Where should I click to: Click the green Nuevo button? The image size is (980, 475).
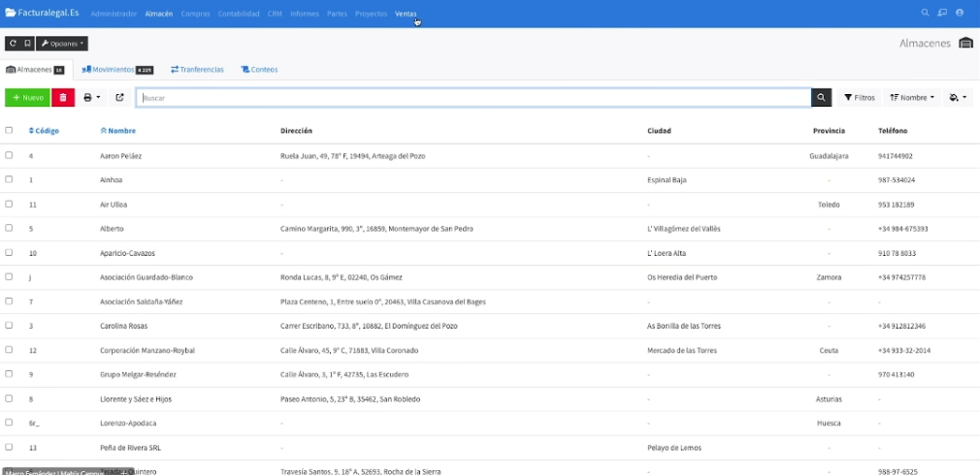(27, 98)
